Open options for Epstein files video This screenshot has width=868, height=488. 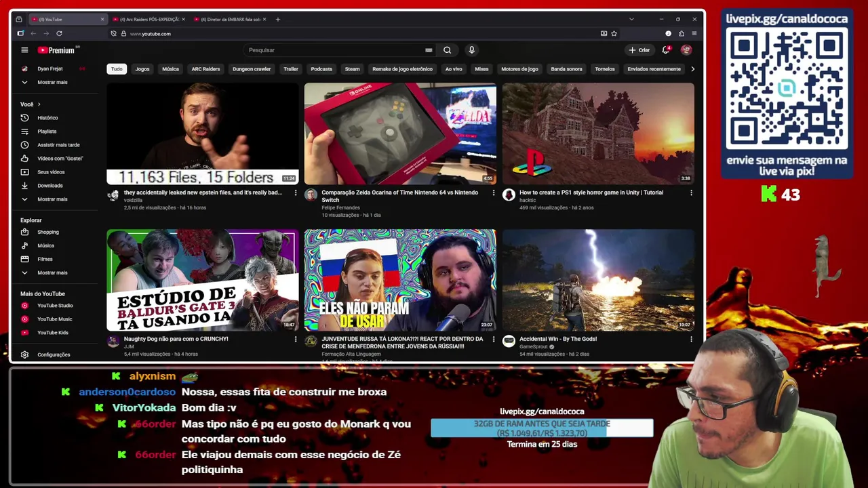(x=295, y=193)
